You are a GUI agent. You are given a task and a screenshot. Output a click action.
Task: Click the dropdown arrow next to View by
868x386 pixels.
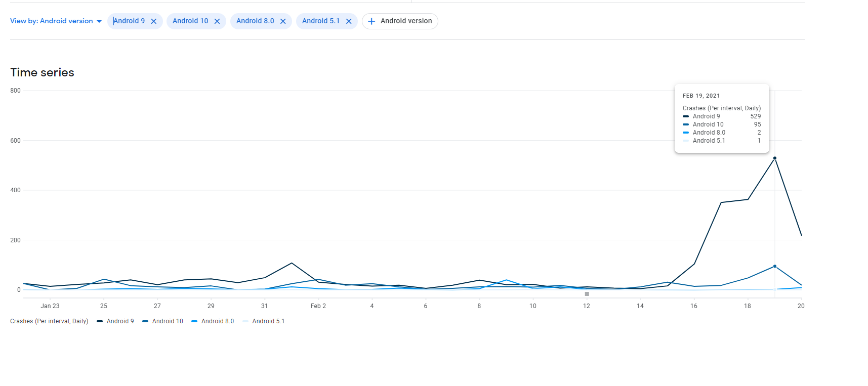point(99,21)
